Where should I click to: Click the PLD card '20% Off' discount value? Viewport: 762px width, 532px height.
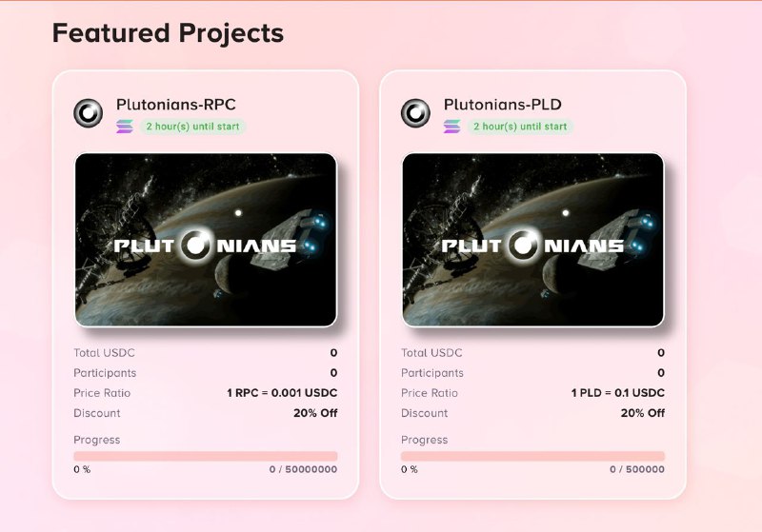coord(642,413)
